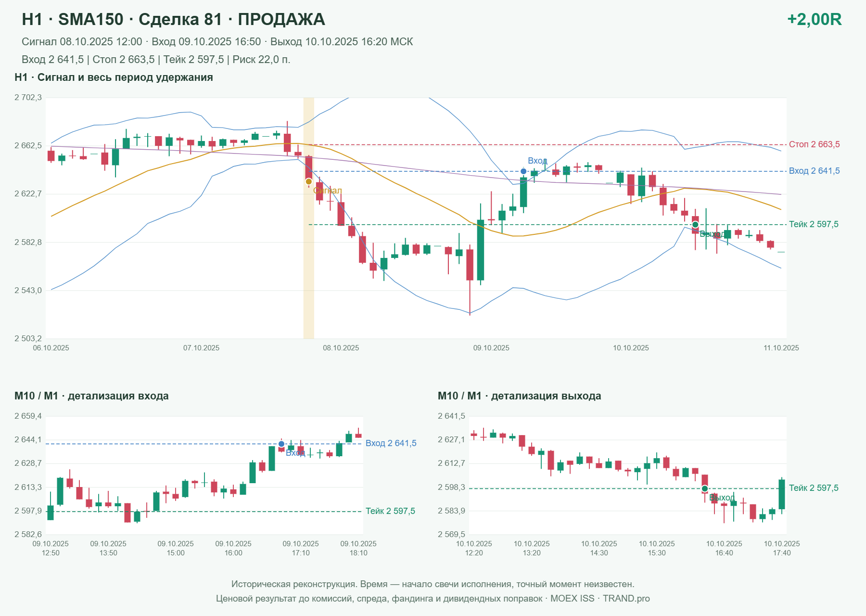Click the '2 659,4' axis label in entry detail
Viewport: 866px width, 616px height.
[x=28, y=416]
